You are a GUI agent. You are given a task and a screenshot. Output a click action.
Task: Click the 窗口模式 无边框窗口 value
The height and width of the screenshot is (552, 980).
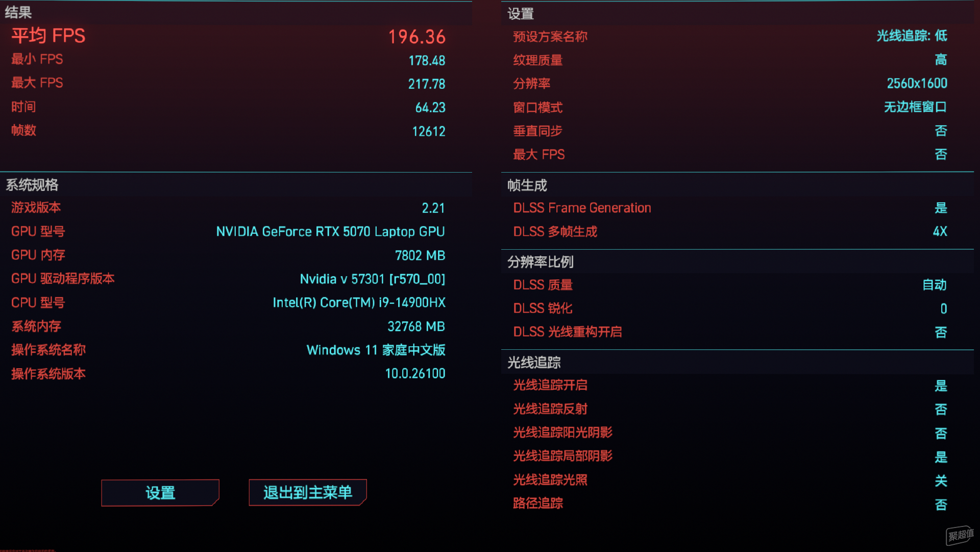(x=915, y=107)
